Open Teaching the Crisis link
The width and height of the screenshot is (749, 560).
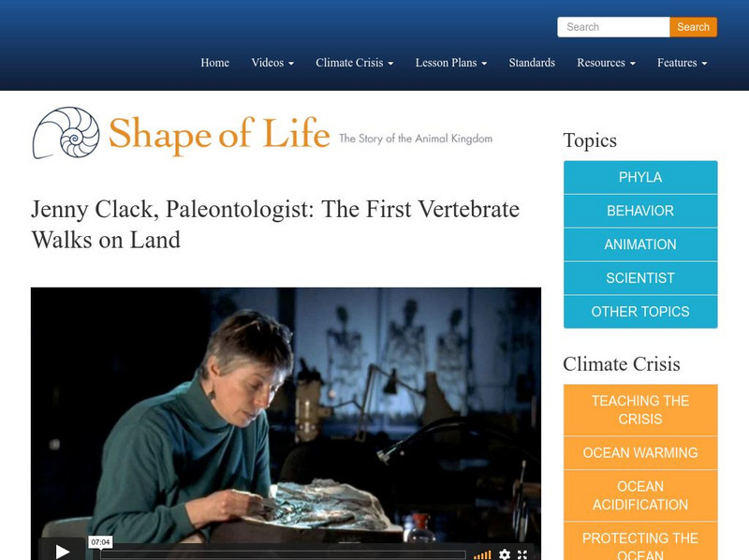[x=640, y=410]
